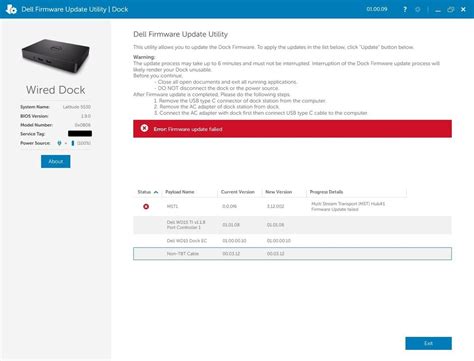Click Non-TBT Cable current version 00.03.12
This screenshot has width=474, height=361.
click(x=231, y=254)
